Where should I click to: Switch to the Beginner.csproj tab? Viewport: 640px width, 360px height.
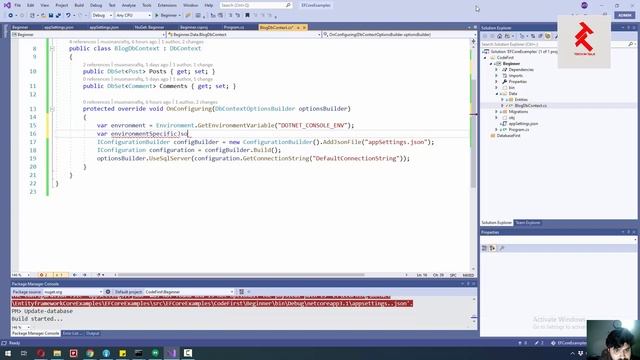[x=194, y=27]
